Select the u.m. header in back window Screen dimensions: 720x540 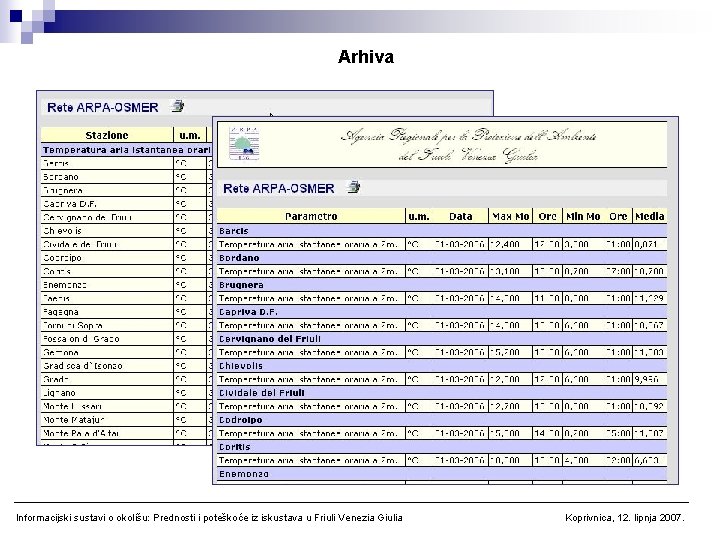(190, 135)
